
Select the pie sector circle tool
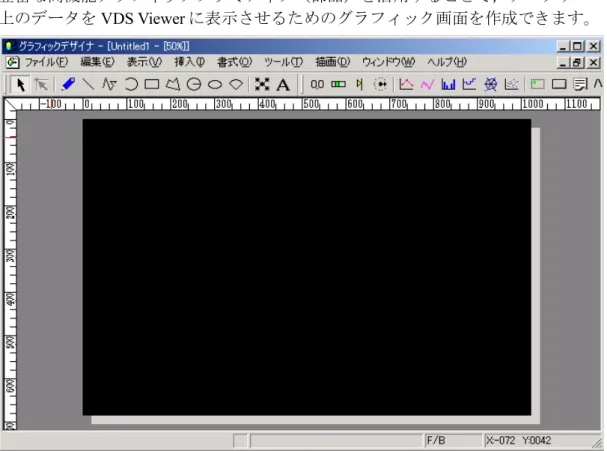[194, 84]
